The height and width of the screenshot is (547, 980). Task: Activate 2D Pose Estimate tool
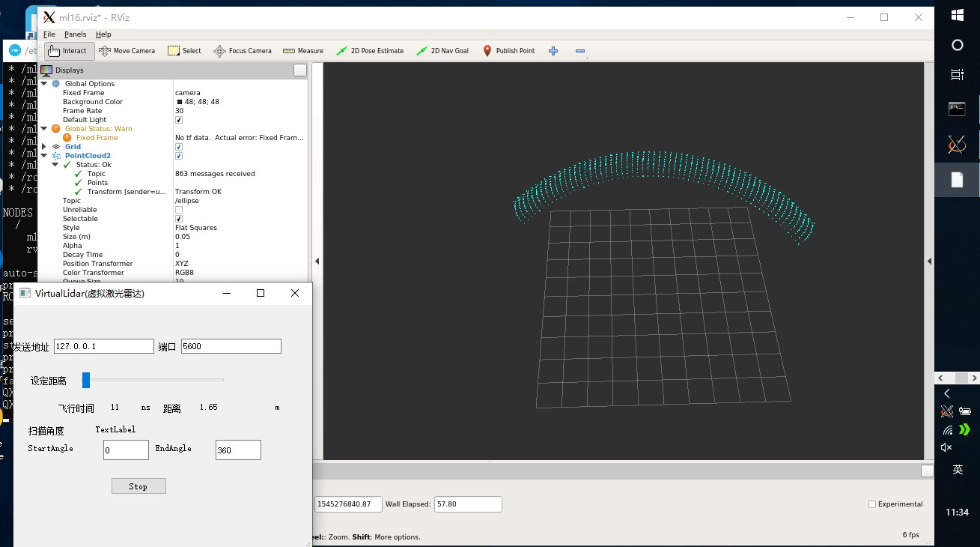pyautogui.click(x=370, y=51)
